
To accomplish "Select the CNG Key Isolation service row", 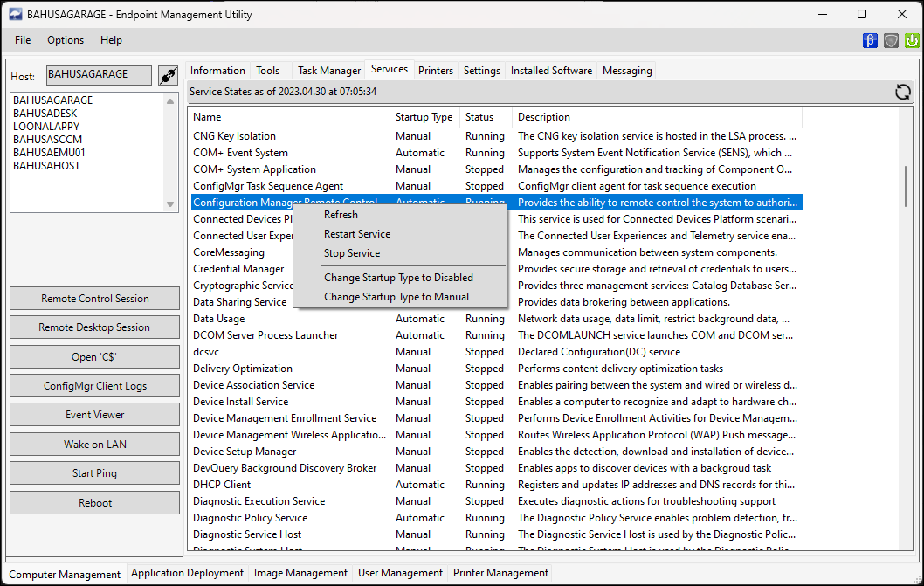I will click(x=496, y=136).
